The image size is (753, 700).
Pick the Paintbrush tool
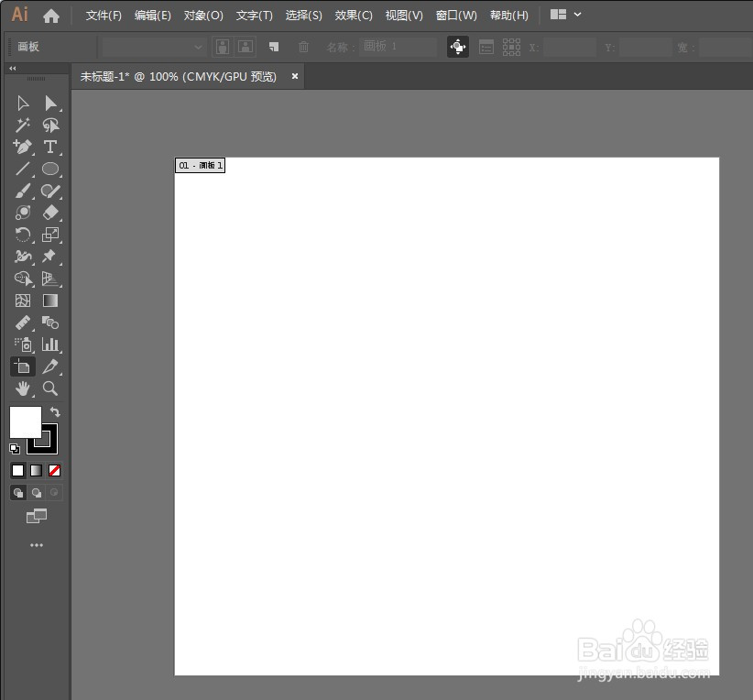point(23,191)
